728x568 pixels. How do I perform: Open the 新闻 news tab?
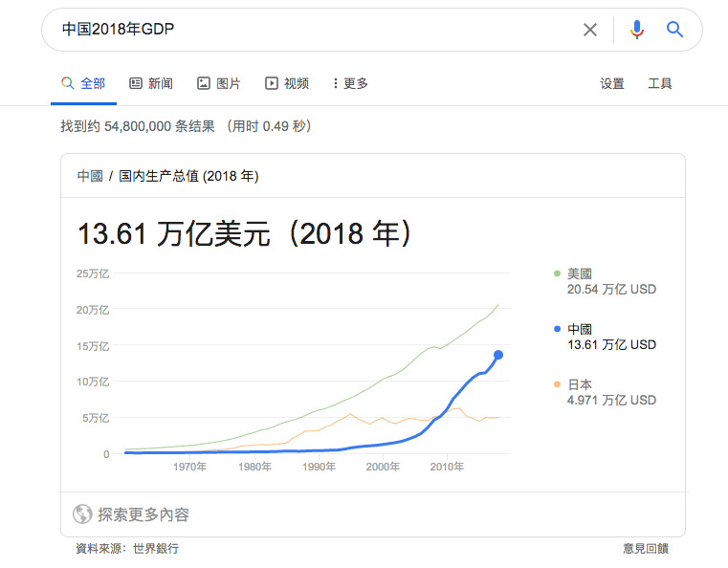(x=151, y=83)
